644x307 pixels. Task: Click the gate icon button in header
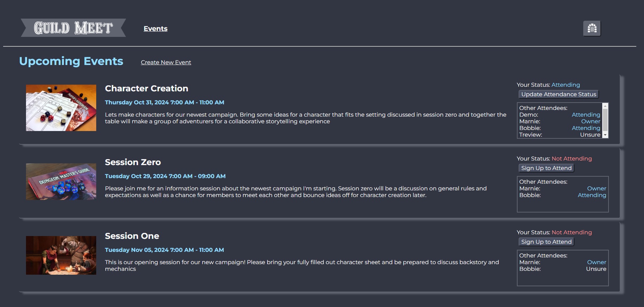coord(592,28)
